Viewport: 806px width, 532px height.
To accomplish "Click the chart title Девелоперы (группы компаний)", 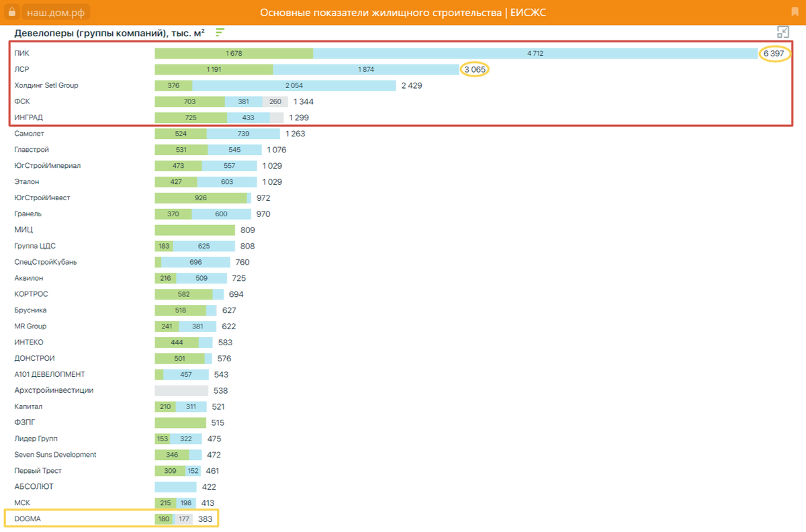I will tap(109, 32).
